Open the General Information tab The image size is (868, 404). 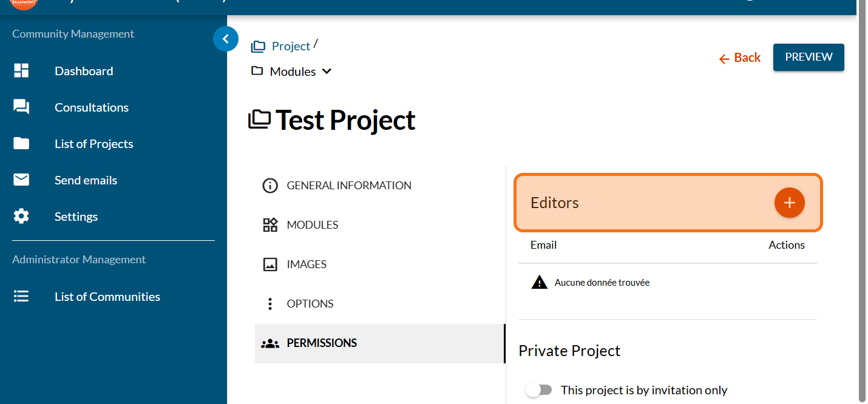click(x=348, y=186)
